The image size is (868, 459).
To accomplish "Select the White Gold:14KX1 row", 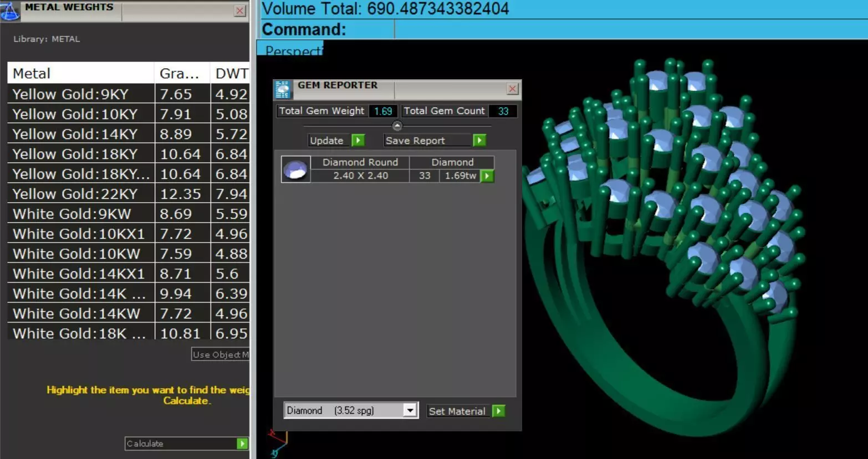I will tap(128, 274).
